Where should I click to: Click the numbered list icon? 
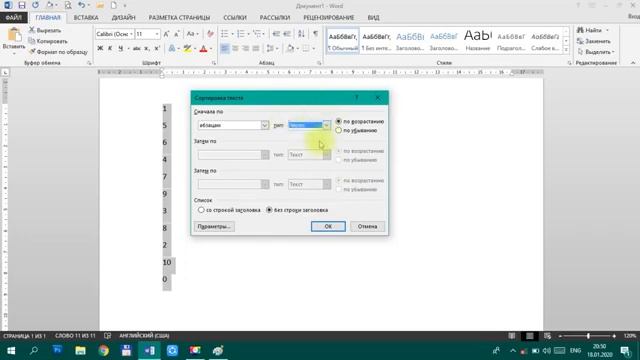pyautogui.click(x=241, y=34)
